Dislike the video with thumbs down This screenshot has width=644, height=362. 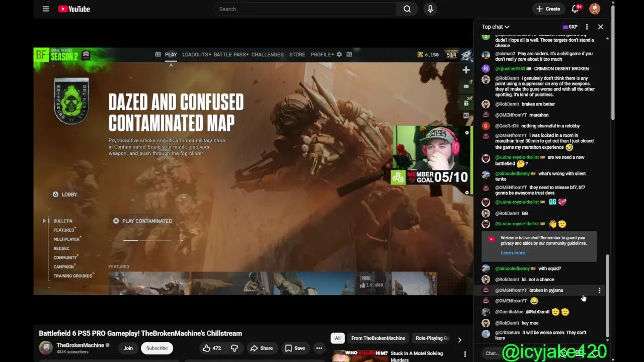(234, 348)
